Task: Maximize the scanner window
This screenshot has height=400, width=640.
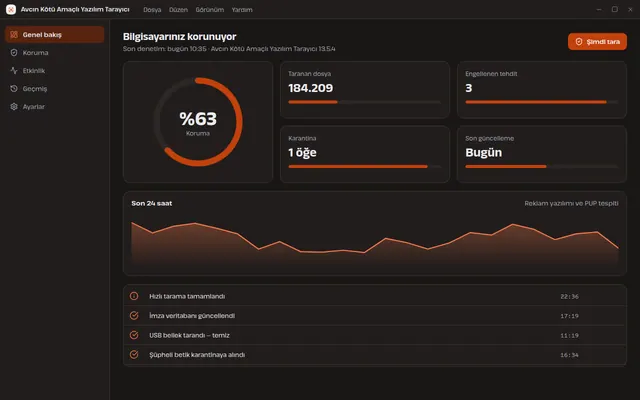Action: point(615,9)
